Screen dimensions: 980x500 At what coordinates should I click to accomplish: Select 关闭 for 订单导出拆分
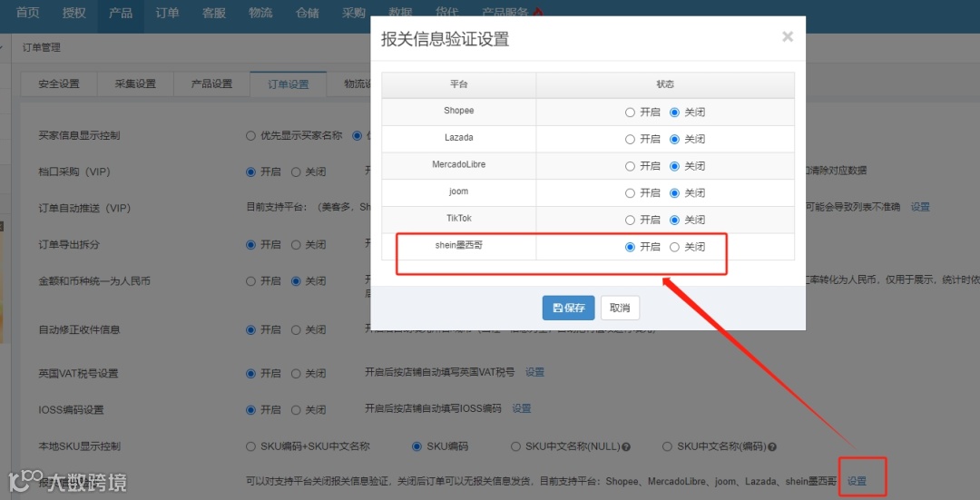[x=296, y=245]
